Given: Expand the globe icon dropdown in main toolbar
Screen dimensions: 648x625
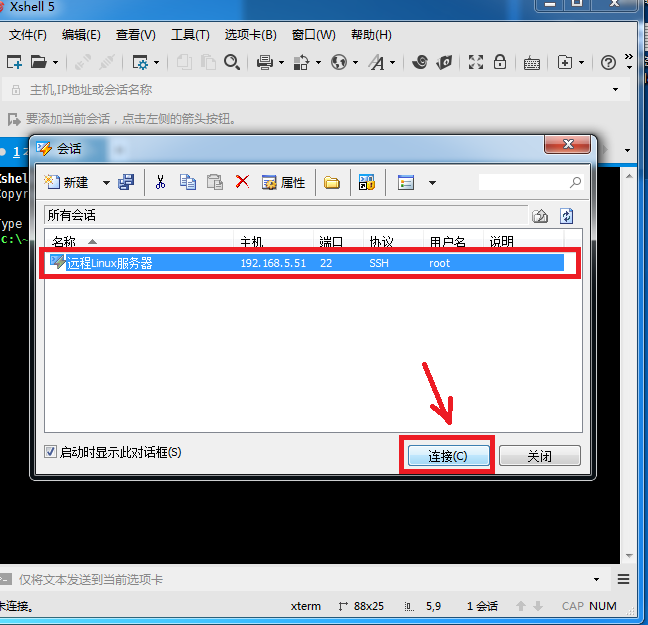Looking at the screenshot, I should pyautogui.click(x=354, y=63).
